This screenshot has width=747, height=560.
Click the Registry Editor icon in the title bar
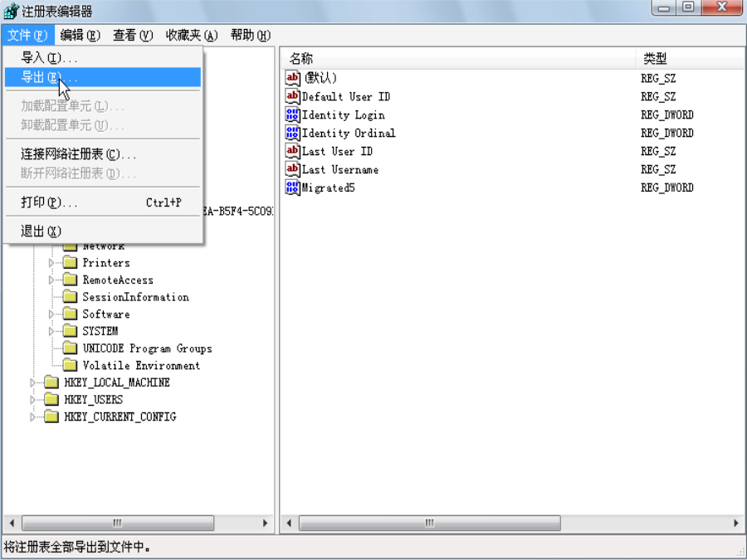[x=11, y=11]
